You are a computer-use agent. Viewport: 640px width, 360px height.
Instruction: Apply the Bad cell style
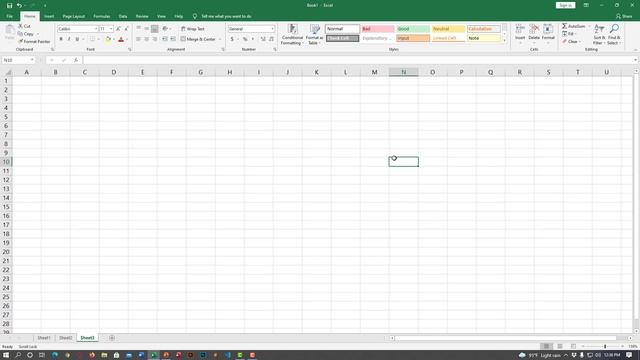coord(378,29)
